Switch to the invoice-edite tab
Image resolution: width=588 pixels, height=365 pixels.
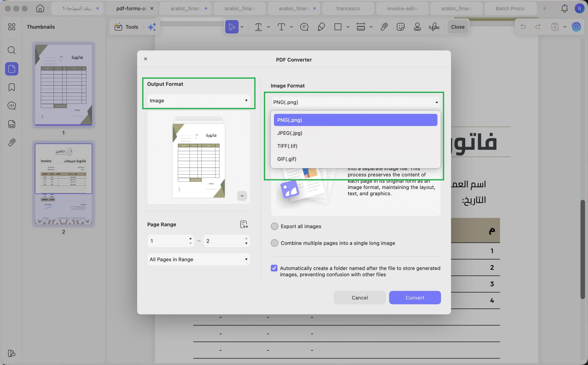click(402, 9)
